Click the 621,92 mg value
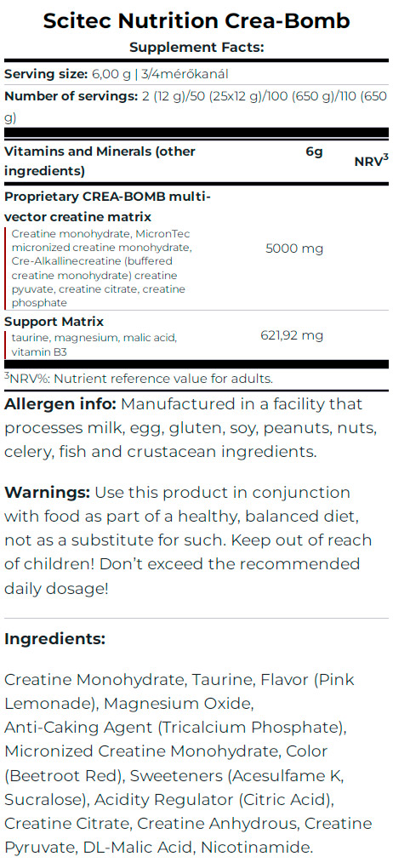 tap(292, 335)
